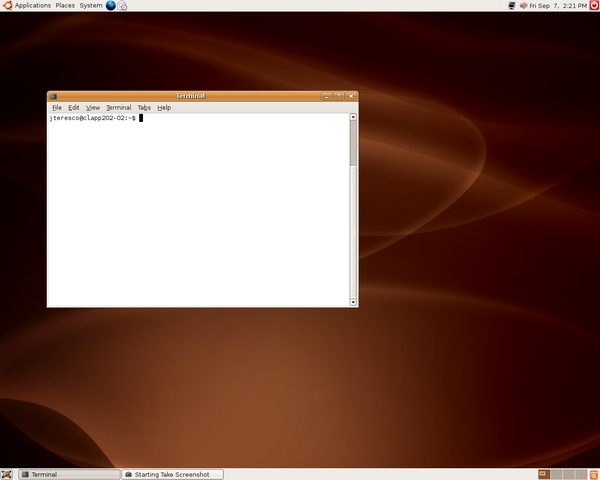600x480 pixels.
Task: Switch to the second workspace
Action: tap(556, 474)
